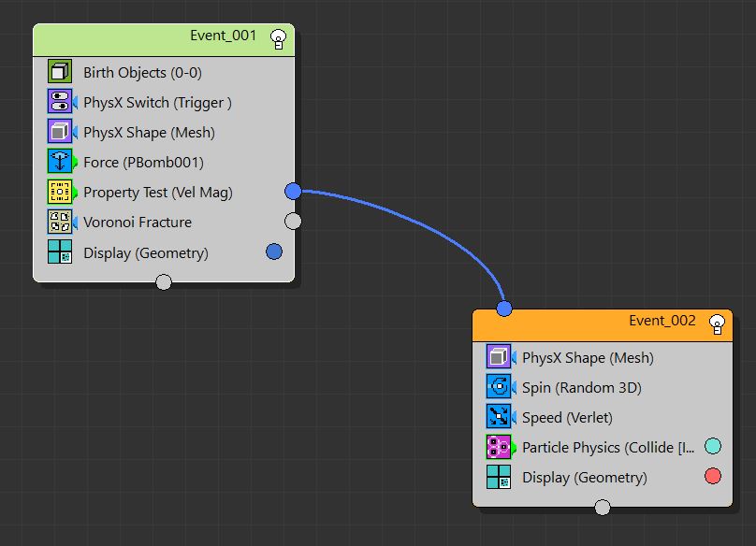
Task: Select the Voronoi Fracture label
Action: [138, 223]
